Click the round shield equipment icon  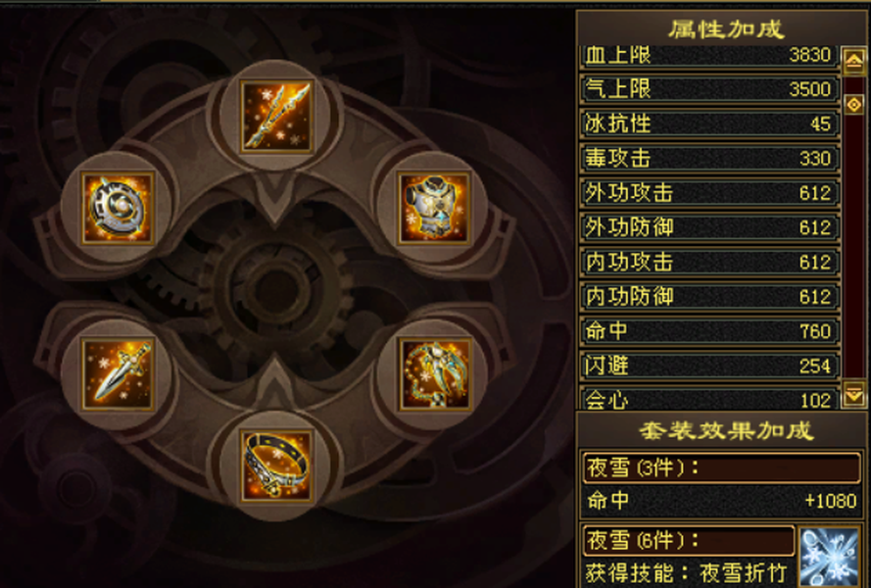118,208
